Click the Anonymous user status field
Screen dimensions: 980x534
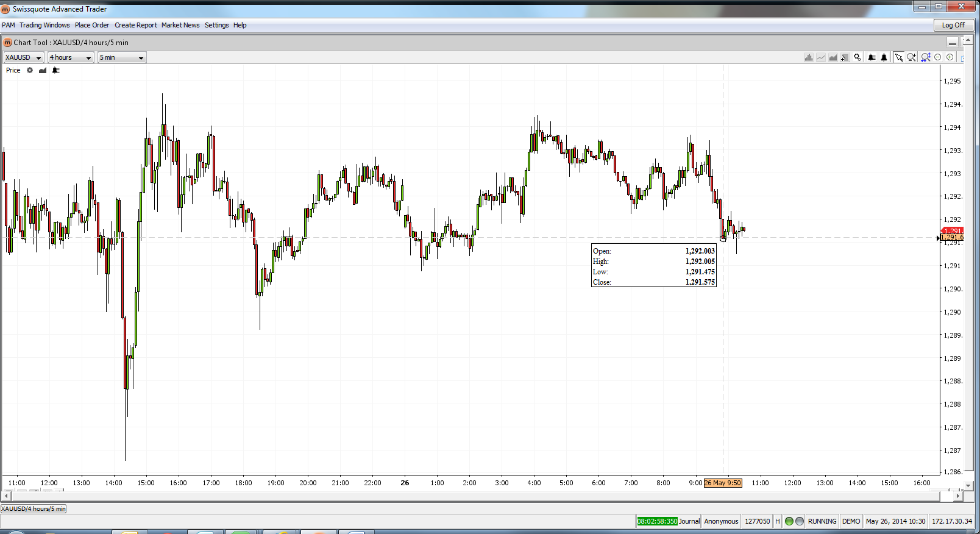pos(721,521)
